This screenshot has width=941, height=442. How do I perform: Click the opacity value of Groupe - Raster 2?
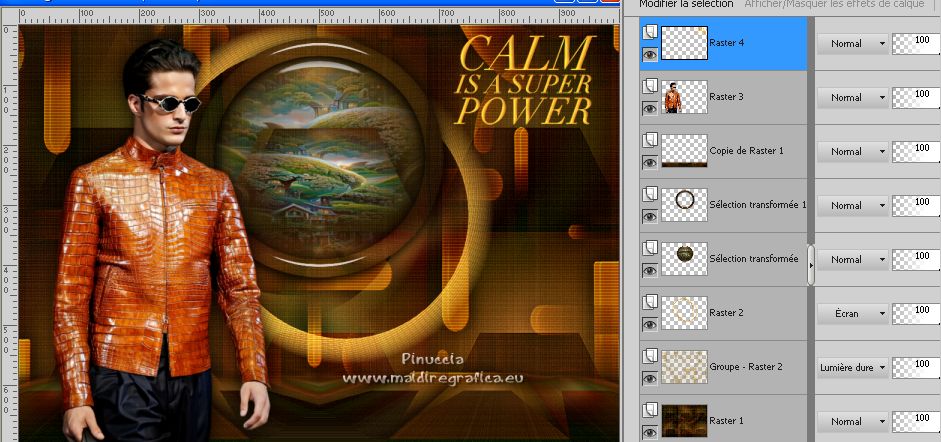click(x=922, y=364)
